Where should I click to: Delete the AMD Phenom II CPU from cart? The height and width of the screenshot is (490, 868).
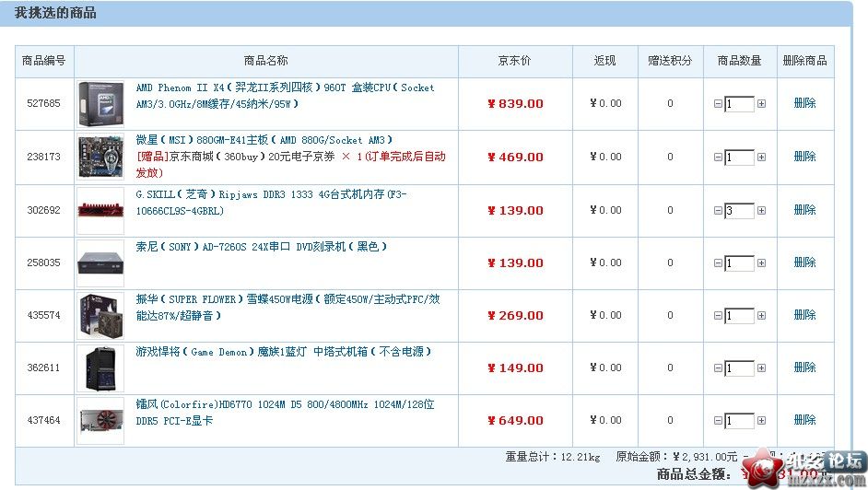pos(804,103)
